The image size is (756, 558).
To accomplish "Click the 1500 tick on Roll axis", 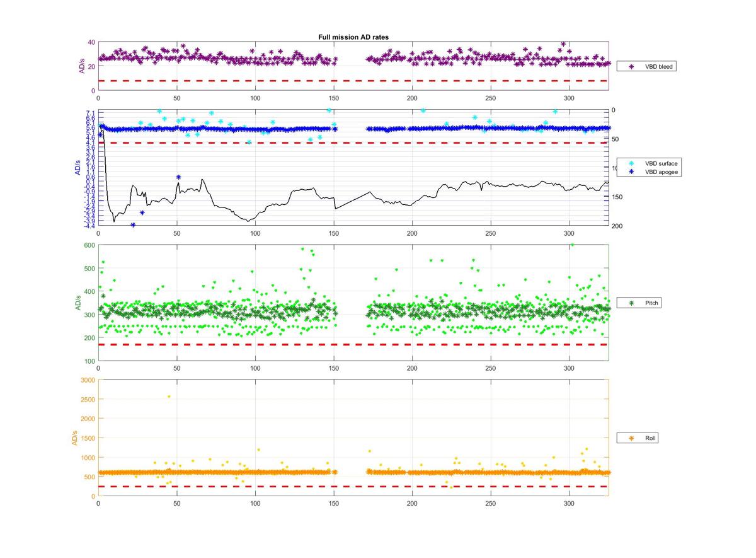I will point(87,438).
